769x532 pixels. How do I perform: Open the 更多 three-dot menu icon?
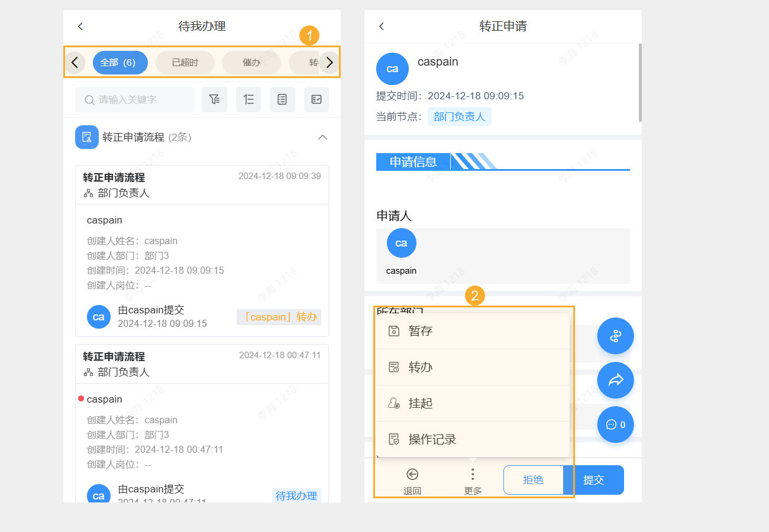coord(472,479)
